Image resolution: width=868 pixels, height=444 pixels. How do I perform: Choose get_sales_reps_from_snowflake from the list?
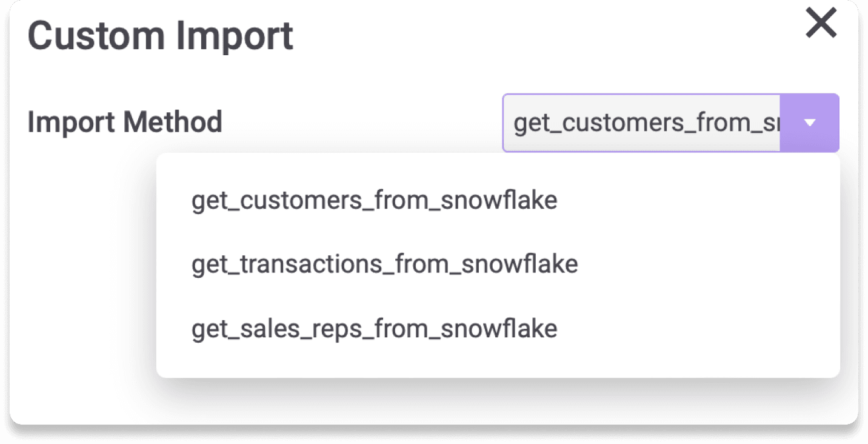pyautogui.click(x=374, y=328)
